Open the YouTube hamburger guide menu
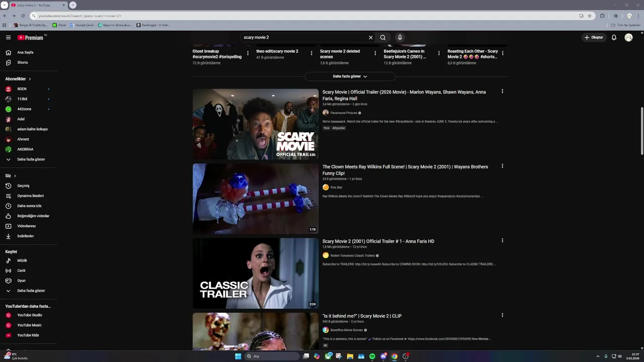 (8, 37)
